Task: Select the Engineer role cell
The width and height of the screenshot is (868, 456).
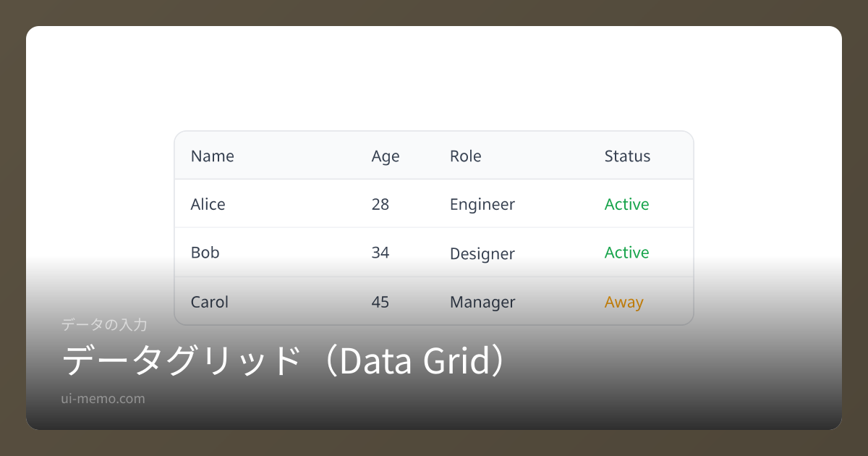Action: click(x=482, y=205)
